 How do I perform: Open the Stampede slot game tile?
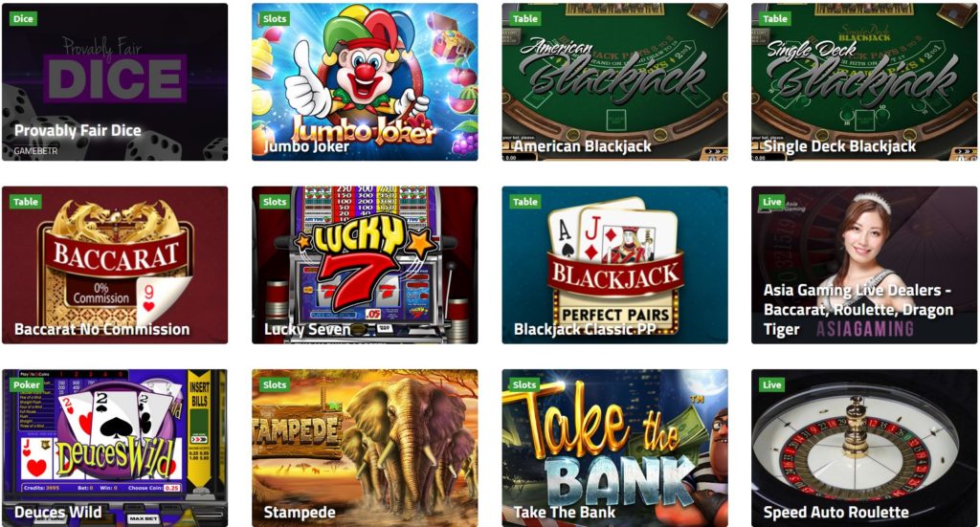tap(365, 448)
